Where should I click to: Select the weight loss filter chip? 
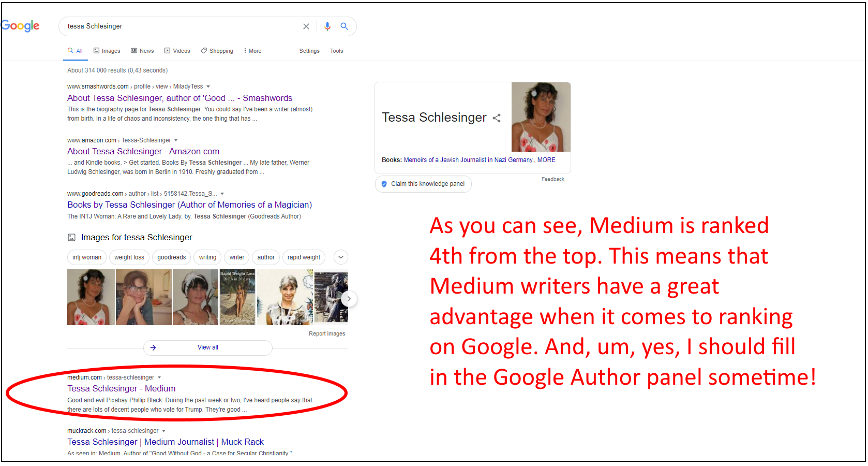pos(129,257)
